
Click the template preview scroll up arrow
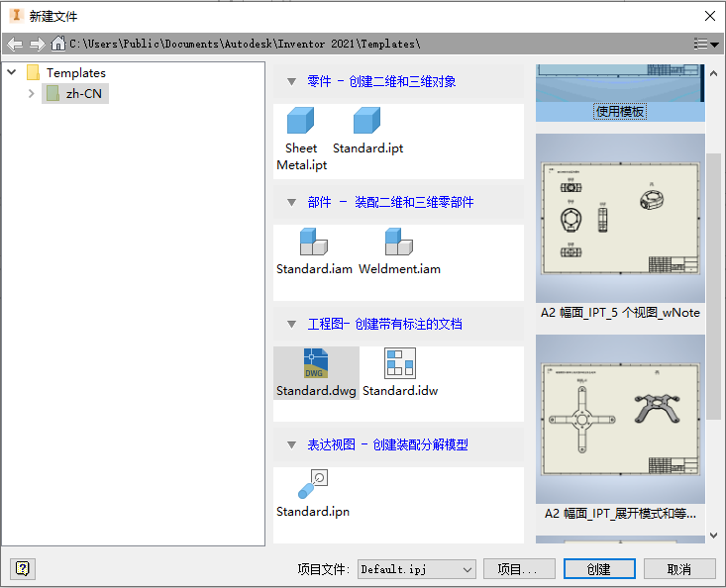coord(713,73)
